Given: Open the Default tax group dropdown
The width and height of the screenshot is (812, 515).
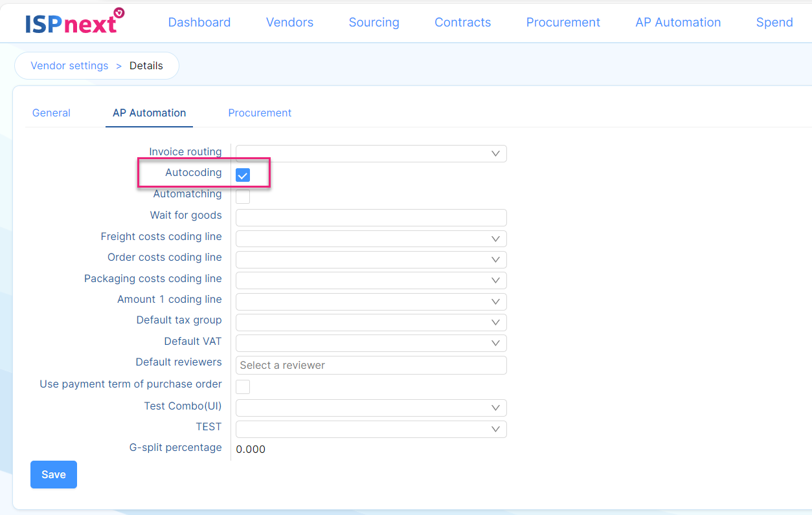Looking at the screenshot, I should click(x=371, y=322).
